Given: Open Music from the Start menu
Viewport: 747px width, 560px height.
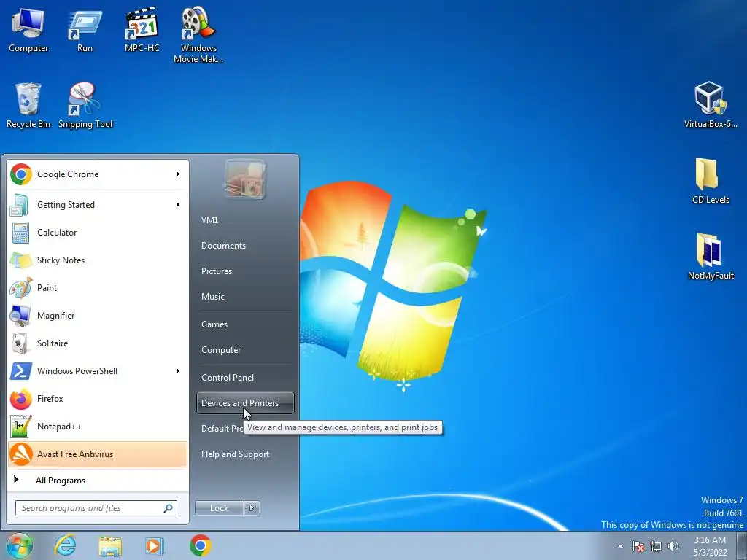Looking at the screenshot, I should tap(245, 297).
